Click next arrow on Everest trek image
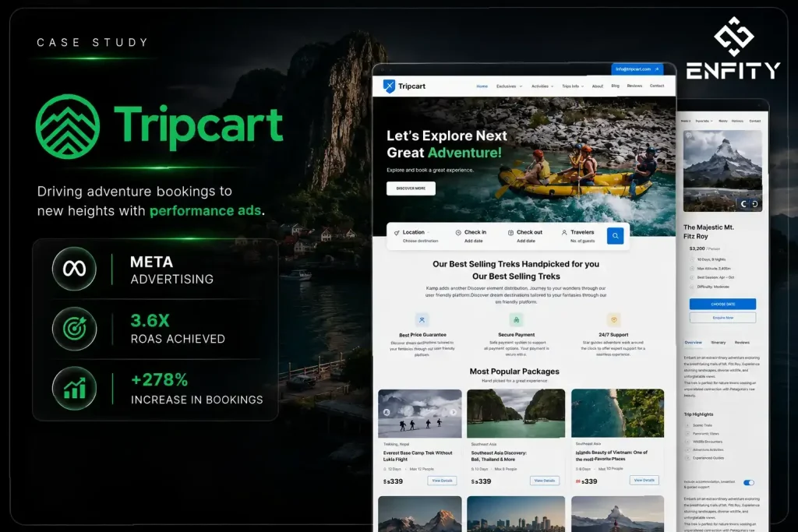The width and height of the screenshot is (798, 532). tap(453, 413)
